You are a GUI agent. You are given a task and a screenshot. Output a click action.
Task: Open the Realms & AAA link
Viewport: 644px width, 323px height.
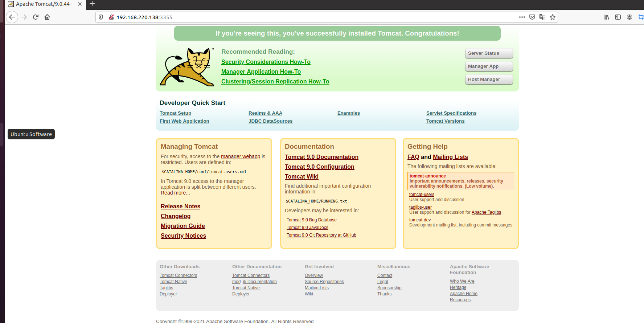[265, 113]
